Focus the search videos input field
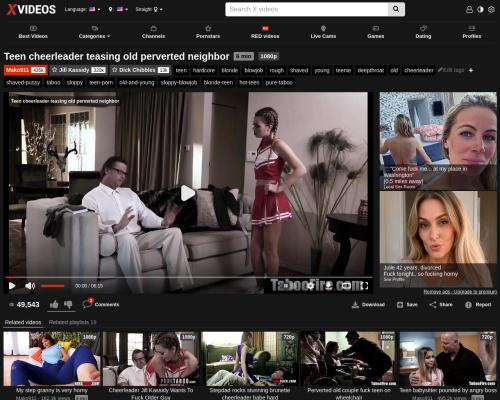Screen dimensions: 500x400 pos(307,9)
